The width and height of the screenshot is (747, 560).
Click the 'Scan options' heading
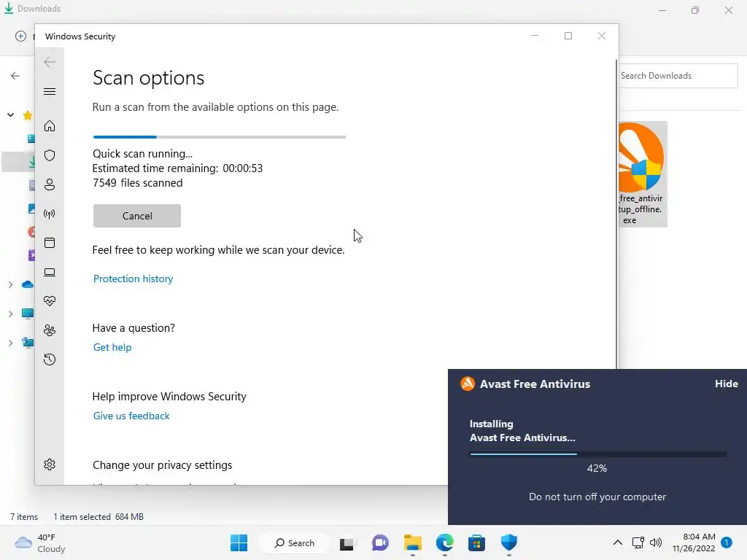point(148,78)
